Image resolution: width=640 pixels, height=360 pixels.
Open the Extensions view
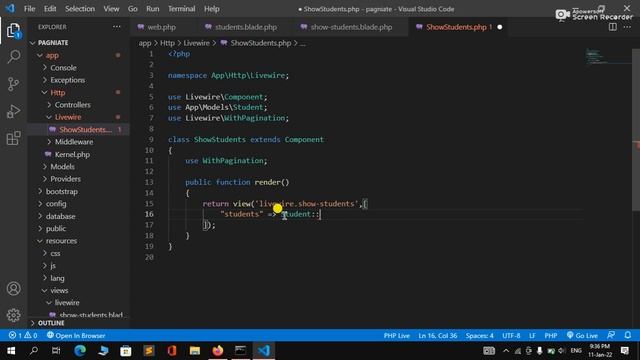click(x=13, y=138)
